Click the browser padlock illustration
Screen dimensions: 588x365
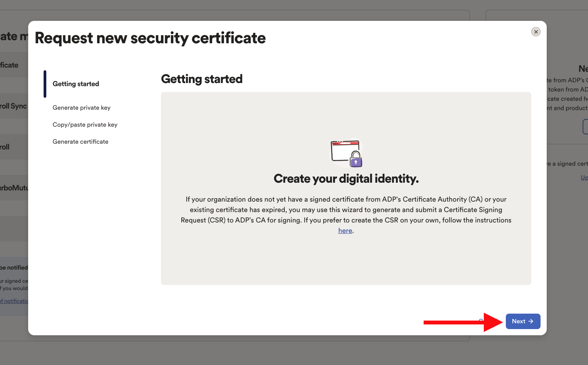[x=346, y=154]
